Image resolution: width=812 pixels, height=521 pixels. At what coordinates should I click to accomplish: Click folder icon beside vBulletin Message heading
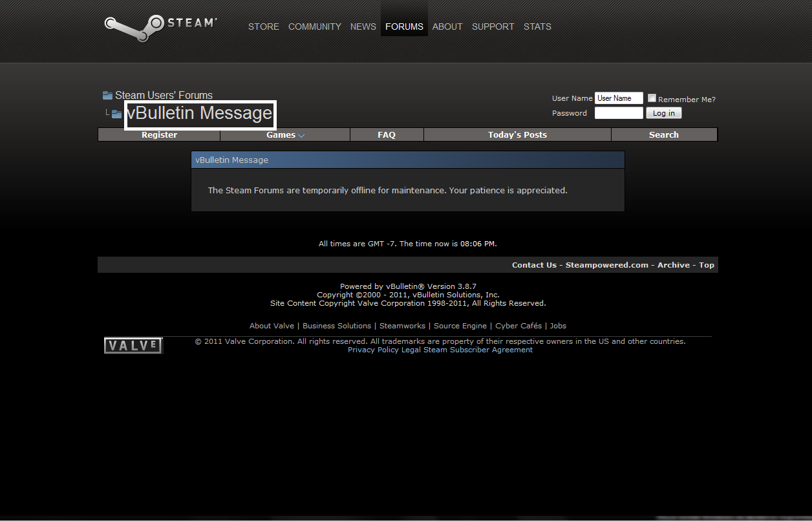click(x=116, y=114)
